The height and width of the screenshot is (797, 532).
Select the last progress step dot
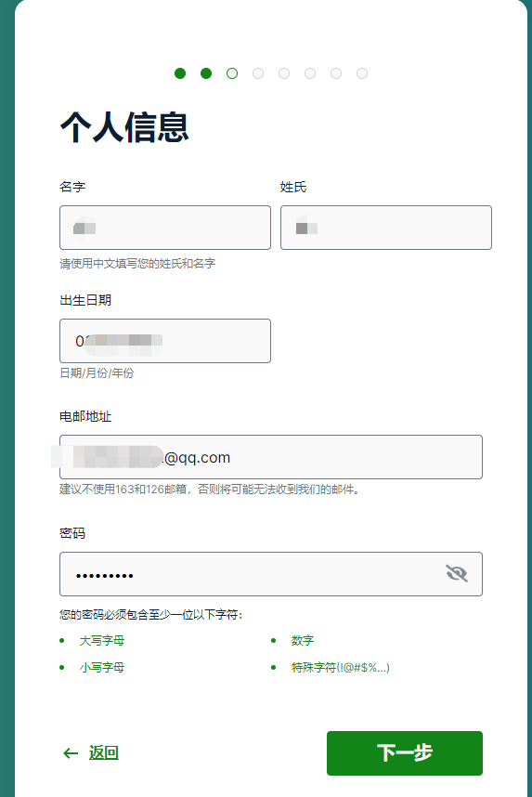(x=362, y=73)
